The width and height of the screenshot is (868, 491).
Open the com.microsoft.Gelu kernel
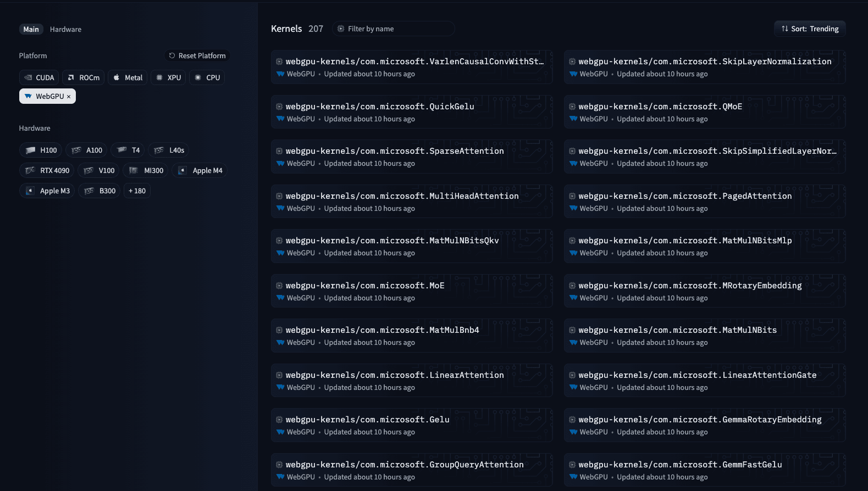pos(412,425)
